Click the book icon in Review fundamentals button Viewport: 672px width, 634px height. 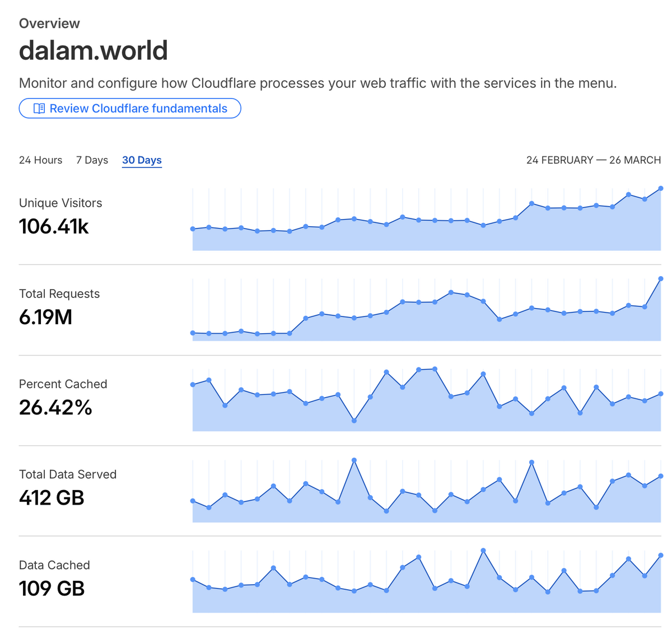(39, 109)
